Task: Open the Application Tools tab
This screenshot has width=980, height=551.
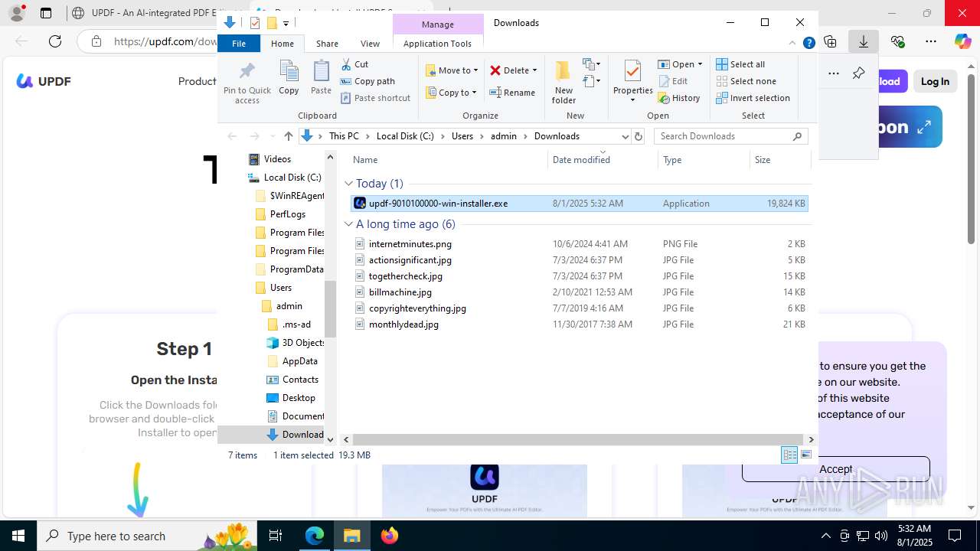Action: click(x=437, y=44)
